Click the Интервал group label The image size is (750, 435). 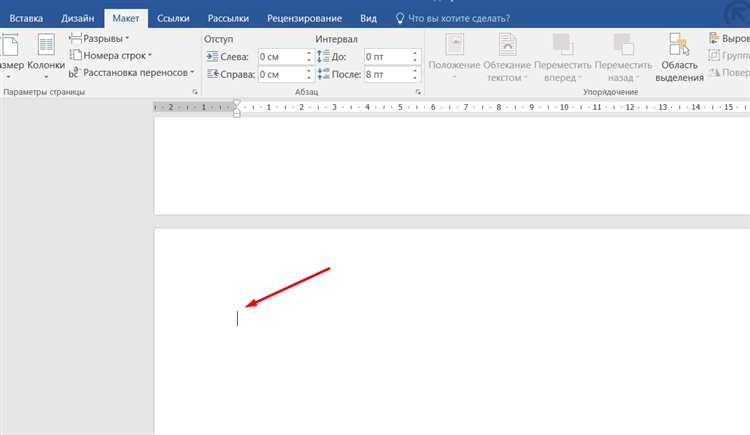point(336,39)
